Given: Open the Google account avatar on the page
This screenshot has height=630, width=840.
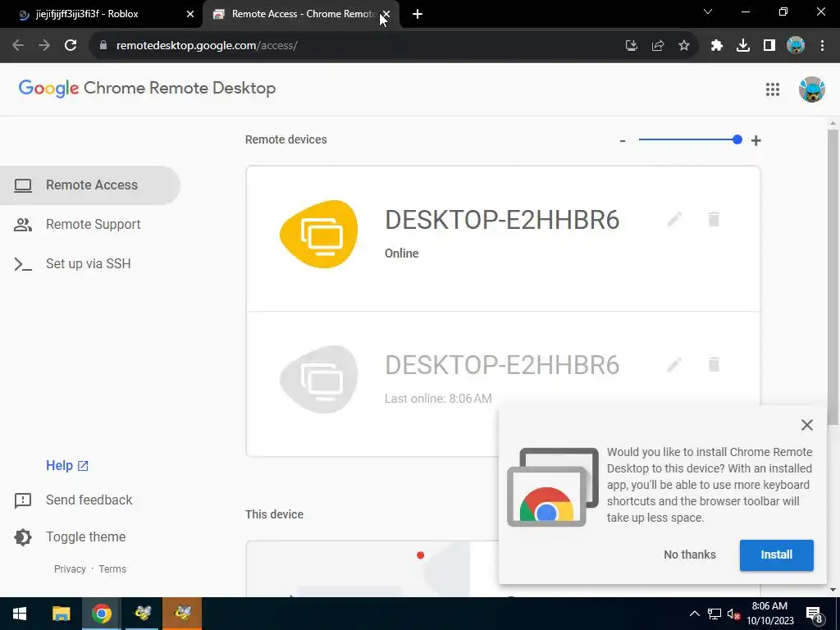Looking at the screenshot, I should pyautogui.click(x=811, y=89).
